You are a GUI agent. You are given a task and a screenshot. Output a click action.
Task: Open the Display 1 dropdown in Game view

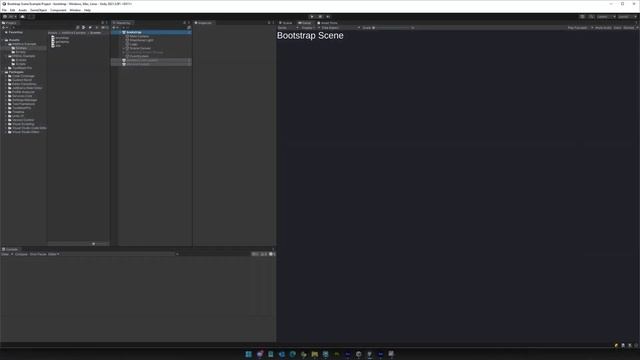[x=309, y=28]
